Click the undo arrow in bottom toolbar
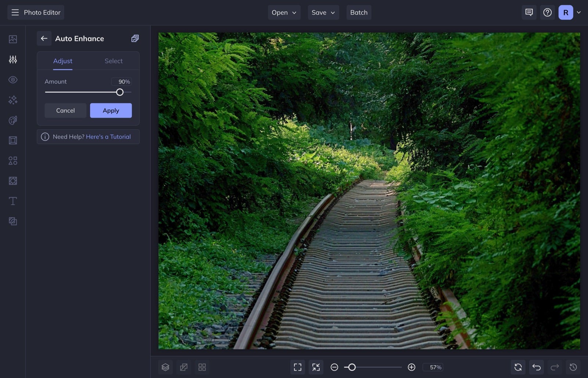 (x=536, y=367)
